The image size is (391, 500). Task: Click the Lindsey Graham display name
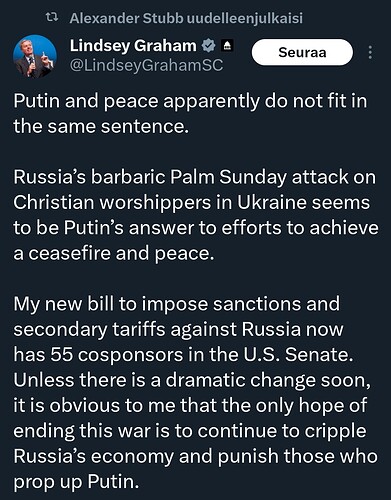click(133, 46)
